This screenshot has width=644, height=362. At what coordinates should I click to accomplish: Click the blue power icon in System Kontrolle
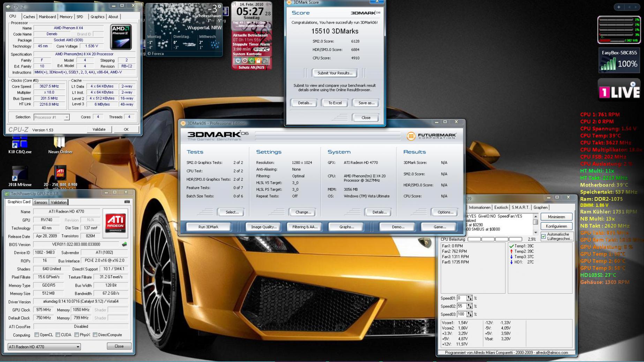click(238, 61)
